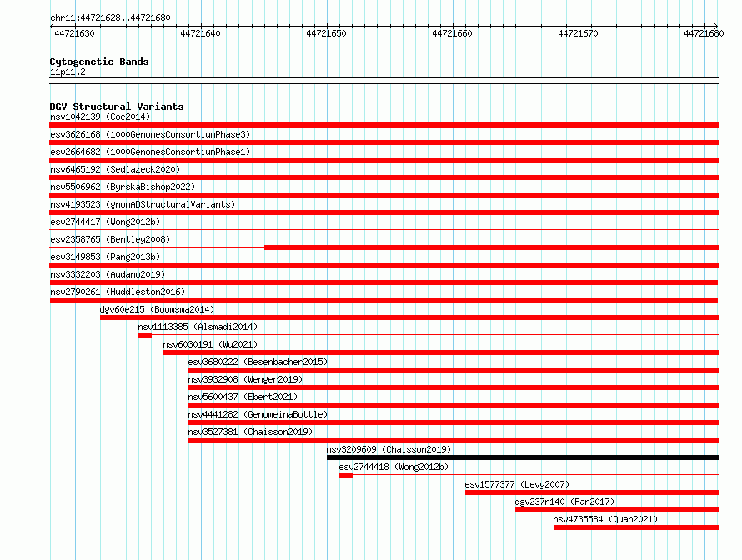The image size is (742, 560).
Task: Open dgv60e215 (Boomsma2014) variant
Action: [x=157, y=309]
